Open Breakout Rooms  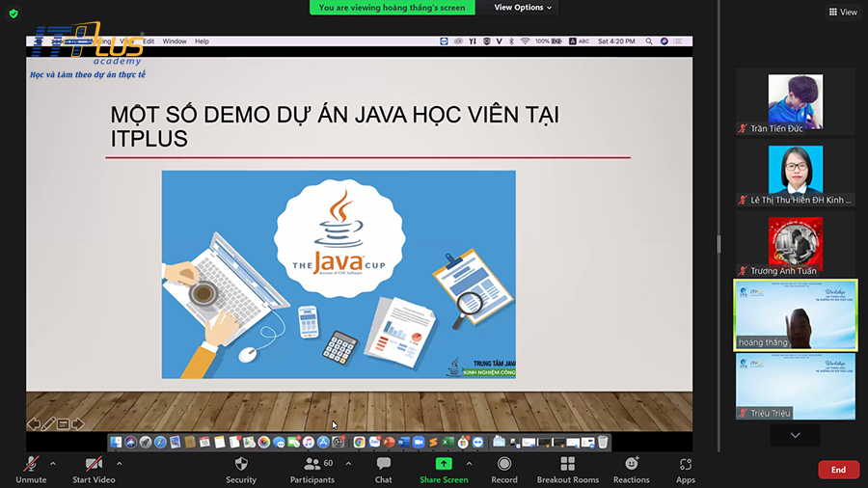(x=567, y=464)
